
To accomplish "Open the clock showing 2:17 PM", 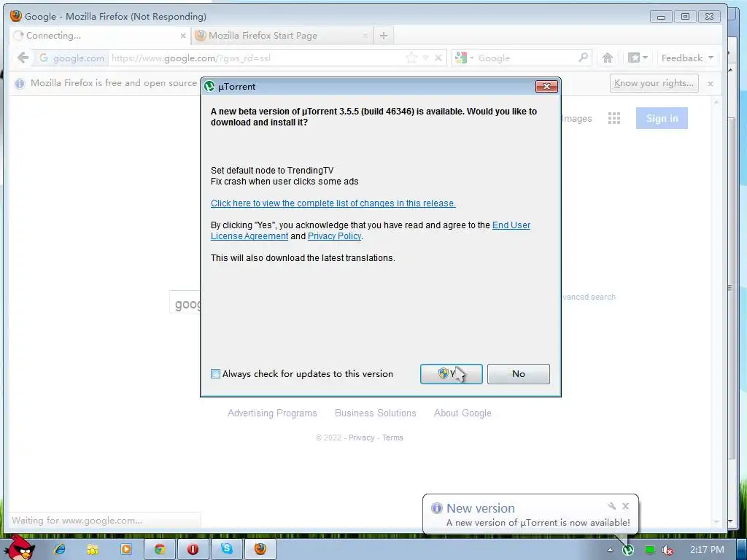I will [707, 550].
